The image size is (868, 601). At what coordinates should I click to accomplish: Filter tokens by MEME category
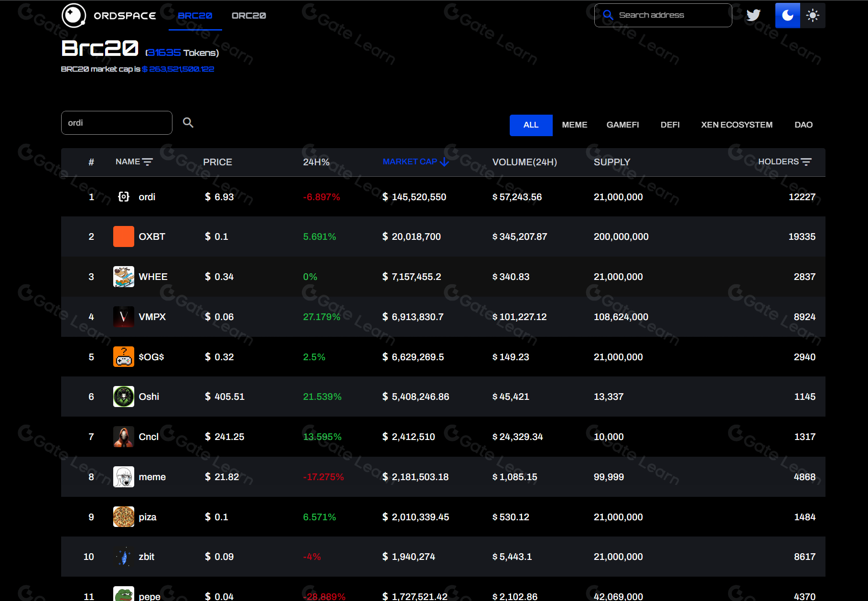coord(574,125)
